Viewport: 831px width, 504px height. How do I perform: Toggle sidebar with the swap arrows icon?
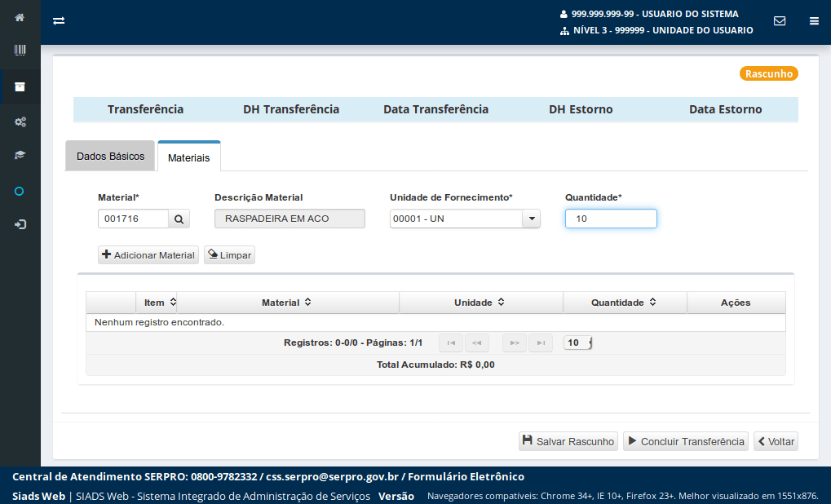pyautogui.click(x=59, y=20)
